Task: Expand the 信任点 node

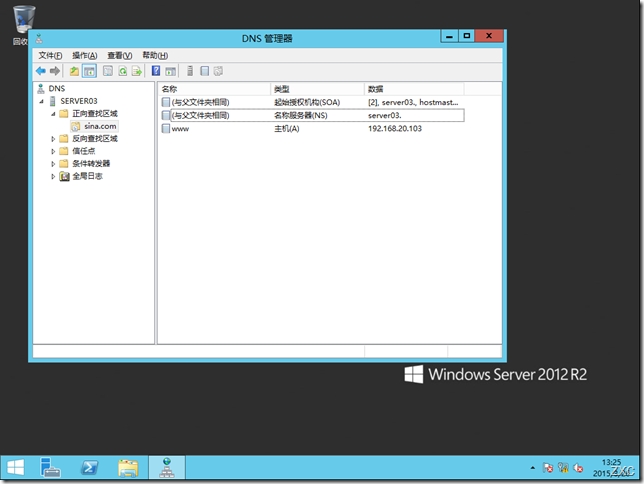Action: coord(53,151)
